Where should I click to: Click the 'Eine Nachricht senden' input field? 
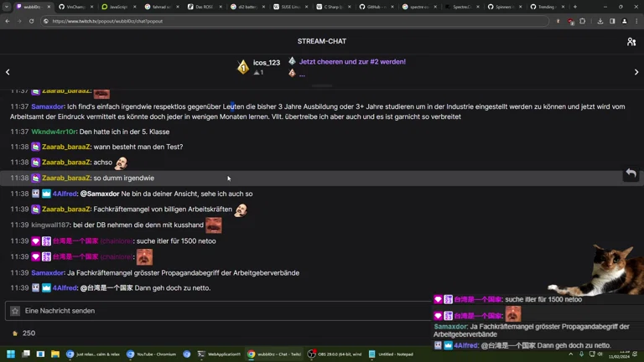pos(218,311)
